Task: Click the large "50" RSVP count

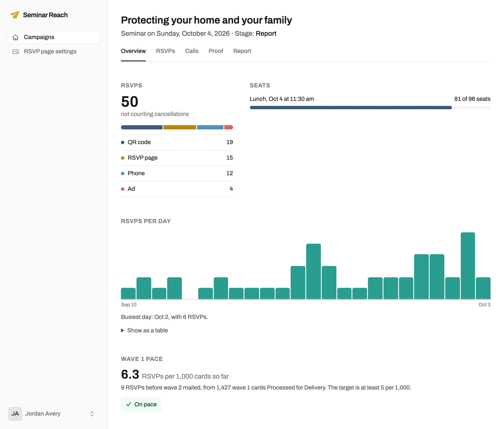Action: click(x=130, y=101)
